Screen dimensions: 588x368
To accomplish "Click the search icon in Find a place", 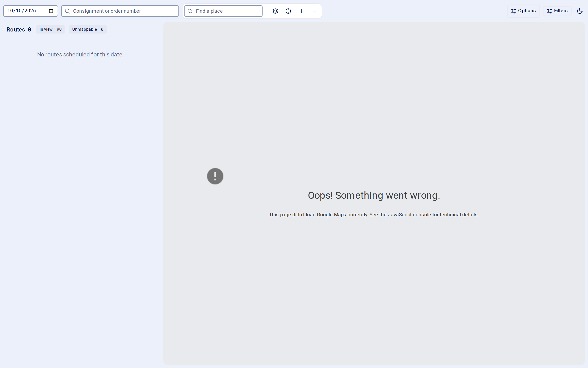I will coord(190,11).
